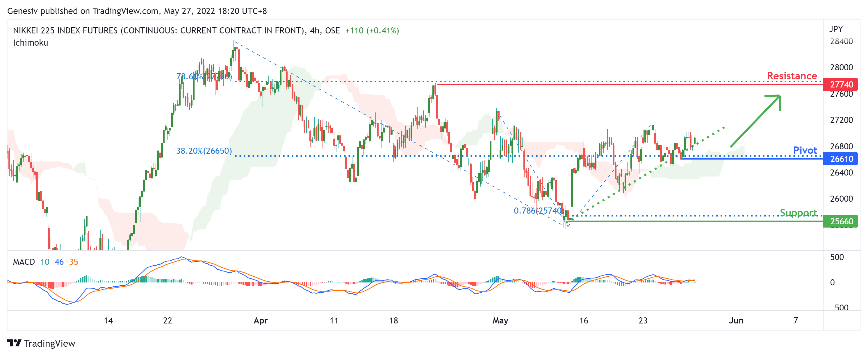Click the May date axis label

click(x=500, y=320)
